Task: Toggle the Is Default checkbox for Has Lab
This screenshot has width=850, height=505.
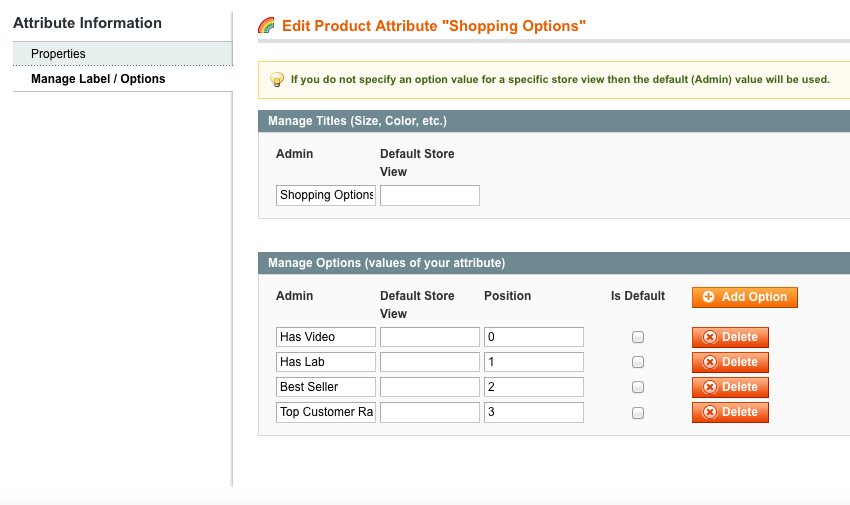Action: pyautogui.click(x=638, y=362)
